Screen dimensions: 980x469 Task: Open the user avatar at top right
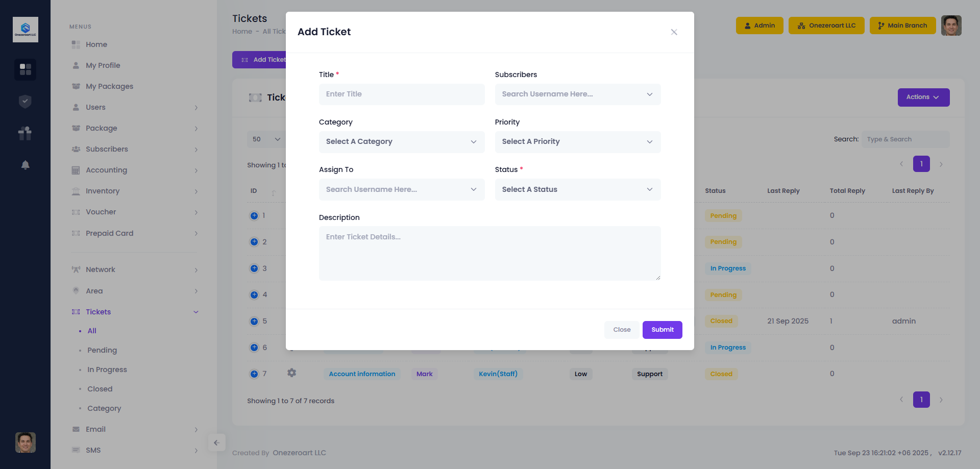click(951, 26)
